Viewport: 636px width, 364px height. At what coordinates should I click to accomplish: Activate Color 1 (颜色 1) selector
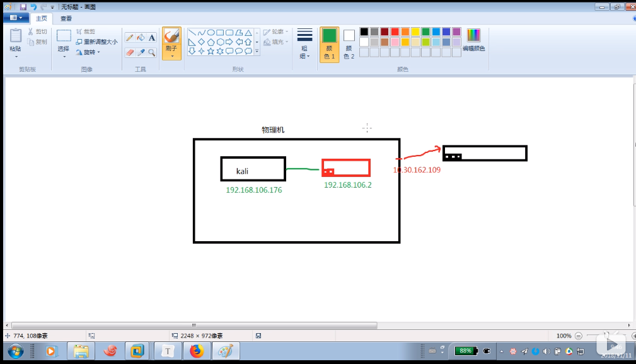(x=329, y=44)
